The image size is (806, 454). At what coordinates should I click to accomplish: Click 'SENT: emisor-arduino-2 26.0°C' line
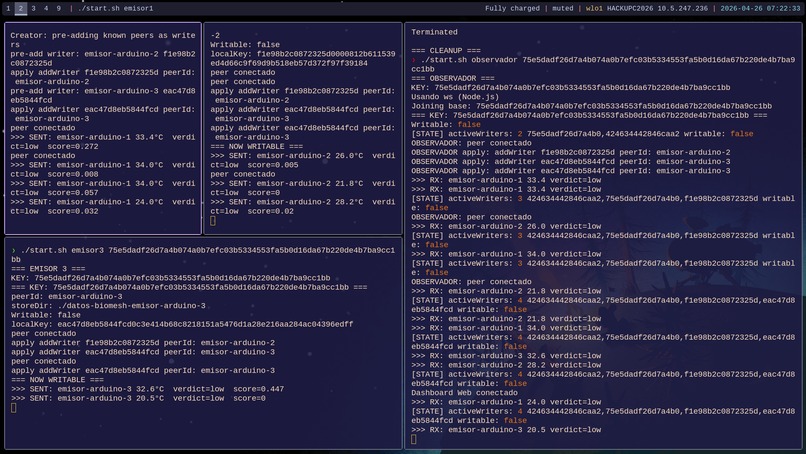click(x=303, y=160)
